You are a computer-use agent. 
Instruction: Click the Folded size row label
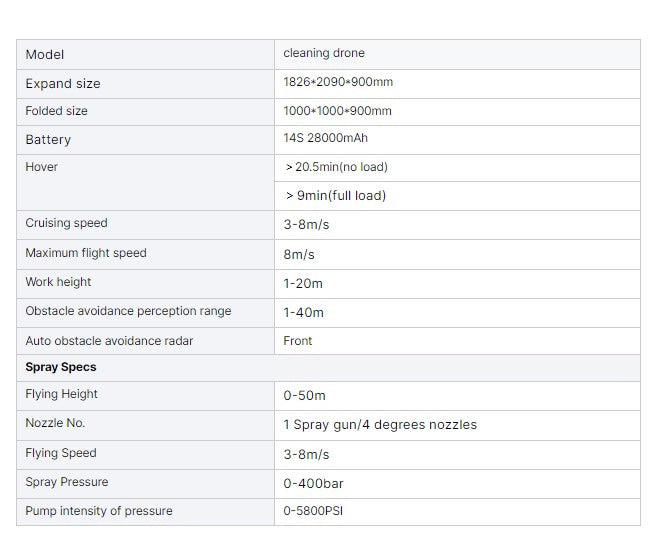click(57, 111)
